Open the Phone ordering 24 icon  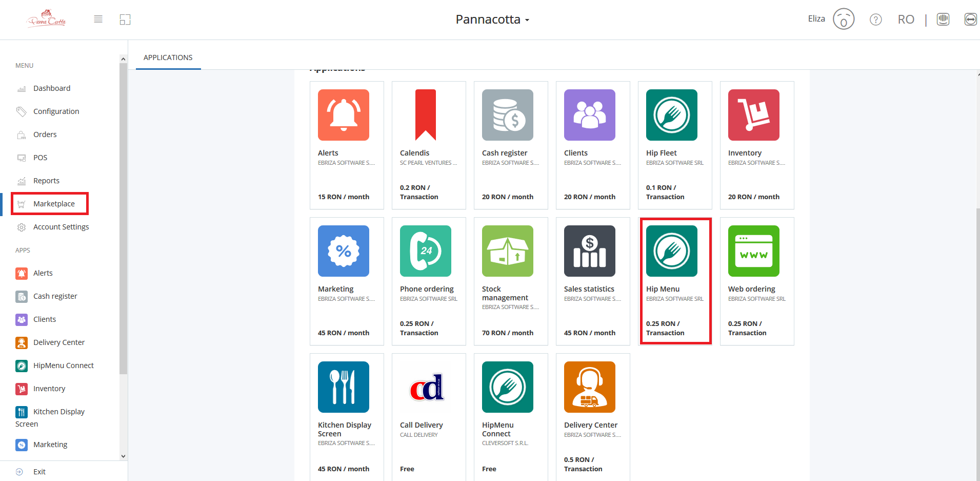pyautogui.click(x=426, y=251)
